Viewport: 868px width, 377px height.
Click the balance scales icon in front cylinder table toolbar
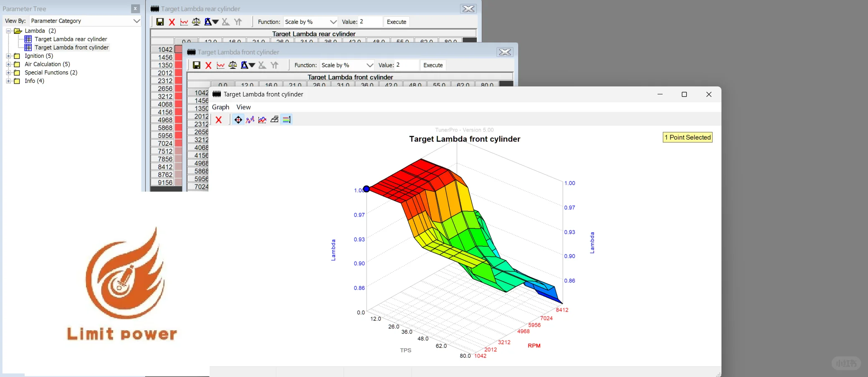pyautogui.click(x=233, y=65)
